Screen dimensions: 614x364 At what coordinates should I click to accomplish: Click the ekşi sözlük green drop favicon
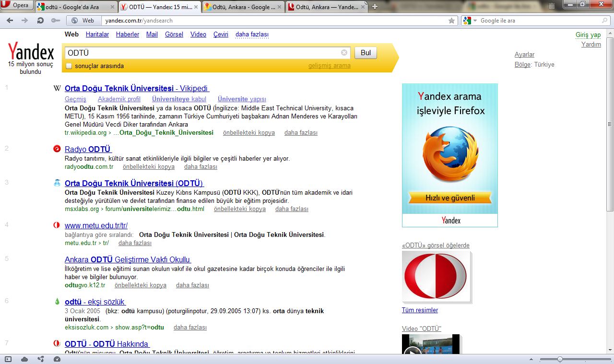click(x=57, y=301)
